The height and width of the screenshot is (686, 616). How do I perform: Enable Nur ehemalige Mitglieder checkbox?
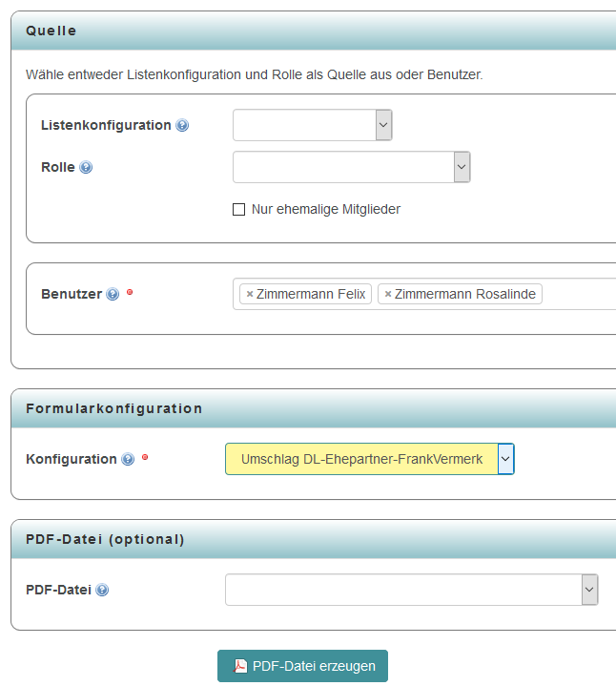pyautogui.click(x=239, y=210)
